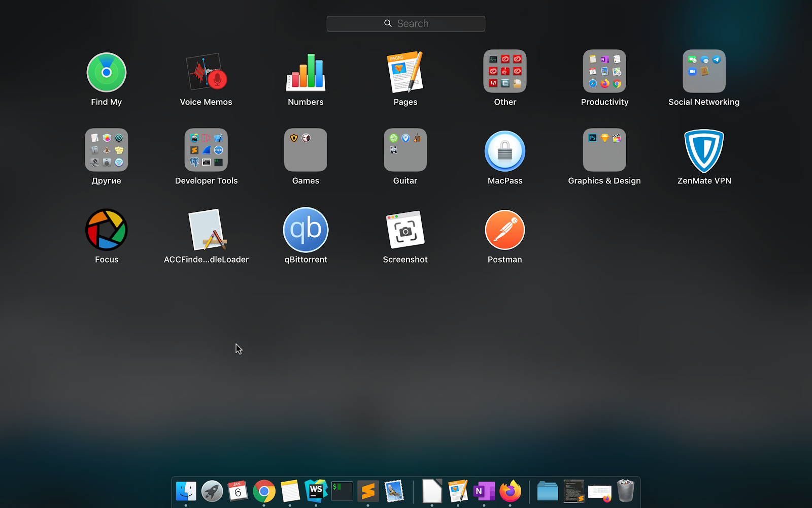
Task: Open the Другие folder
Action: (107, 150)
